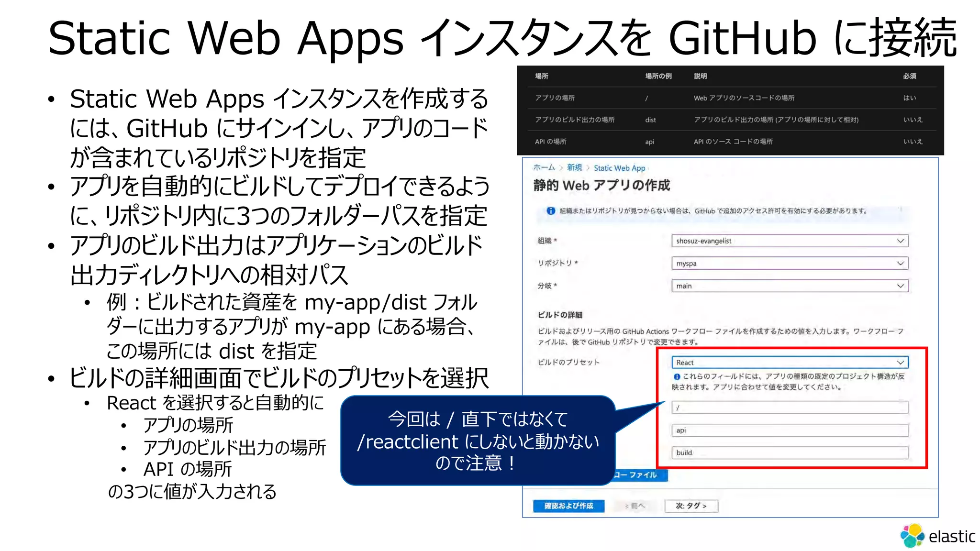Click the 'api' example value in the dark table
The image size is (980, 551).
point(649,142)
